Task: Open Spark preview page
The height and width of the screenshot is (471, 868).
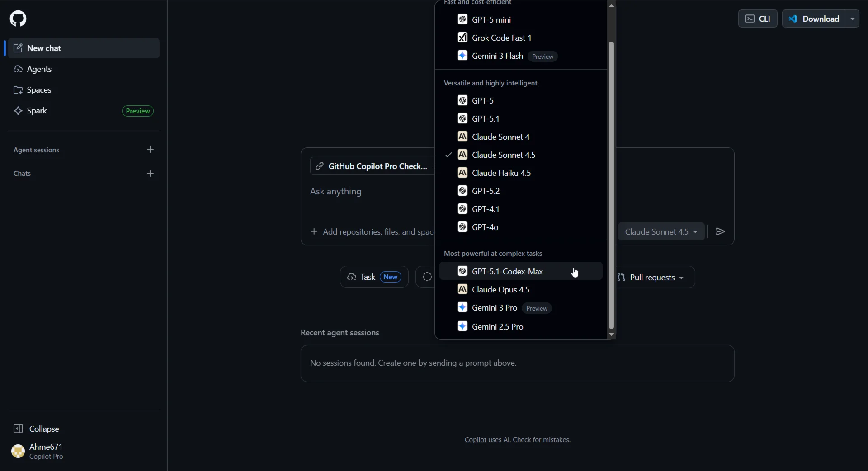Action: click(x=84, y=111)
